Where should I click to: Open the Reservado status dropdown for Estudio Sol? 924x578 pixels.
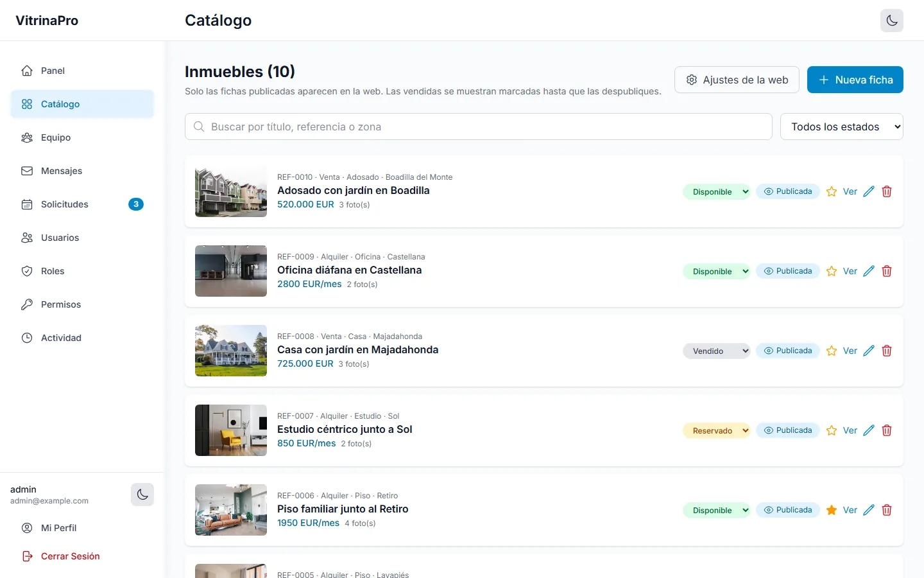tap(717, 430)
